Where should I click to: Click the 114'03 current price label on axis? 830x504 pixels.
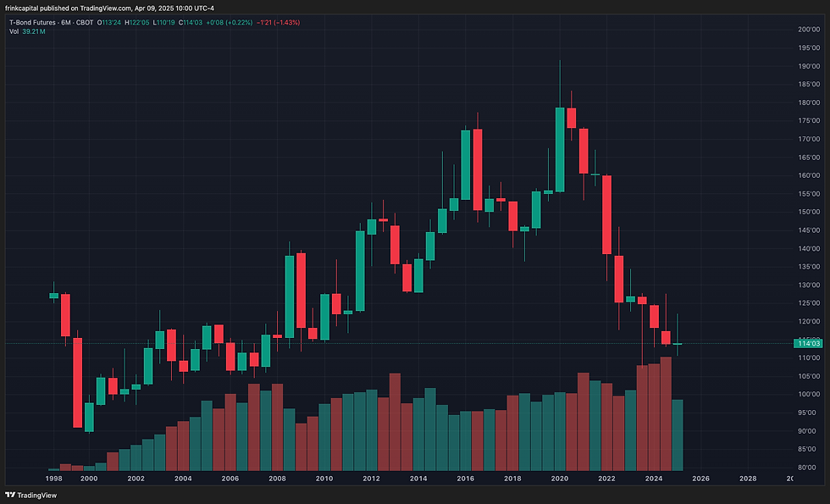pos(807,345)
